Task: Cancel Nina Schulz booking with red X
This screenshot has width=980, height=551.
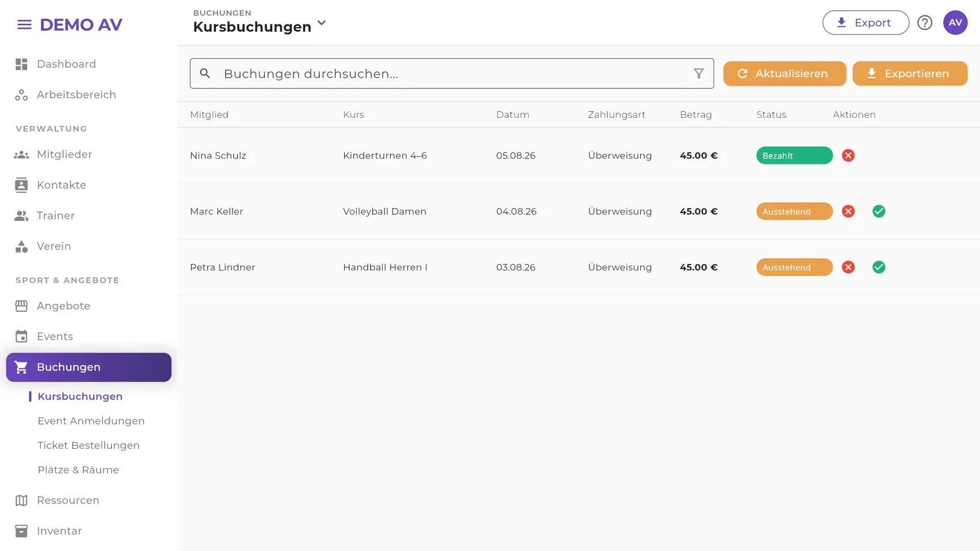Action: coord(848,155)
